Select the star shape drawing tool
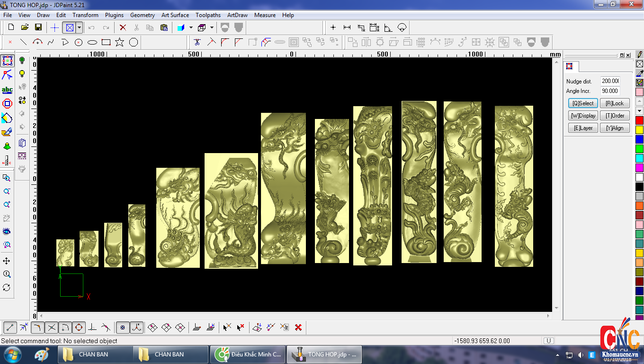 click(x=119, y=42)
